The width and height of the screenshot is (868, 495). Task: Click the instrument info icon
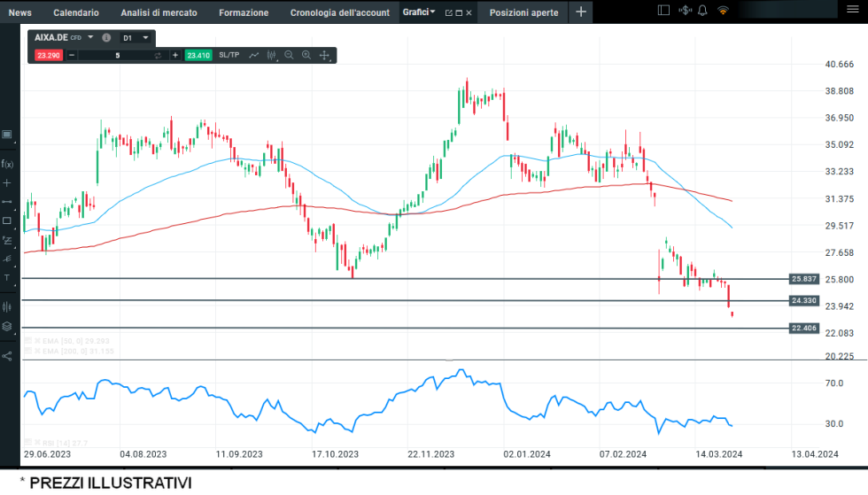tap(106, 38)
